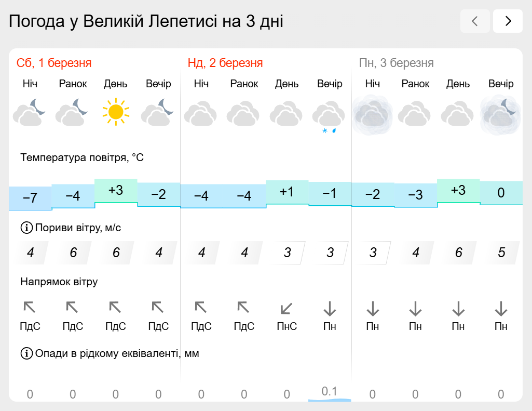
Task: Click the foggy moon cloud icon Monday evening
Action: pyautogui.click(x=501, y=115)
